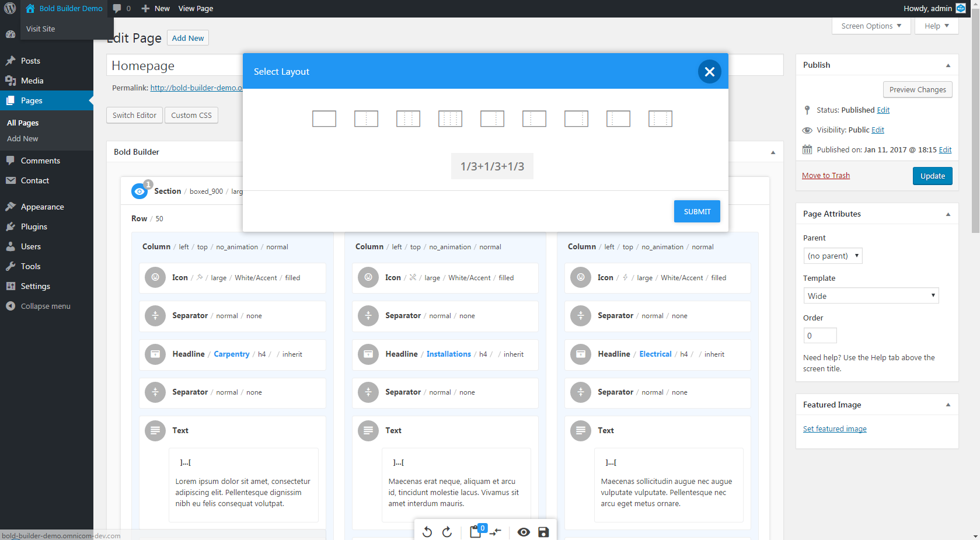Screen dimensions: 980x540
Task: Open Custom CSS
Action: click(x=191, y=115)
